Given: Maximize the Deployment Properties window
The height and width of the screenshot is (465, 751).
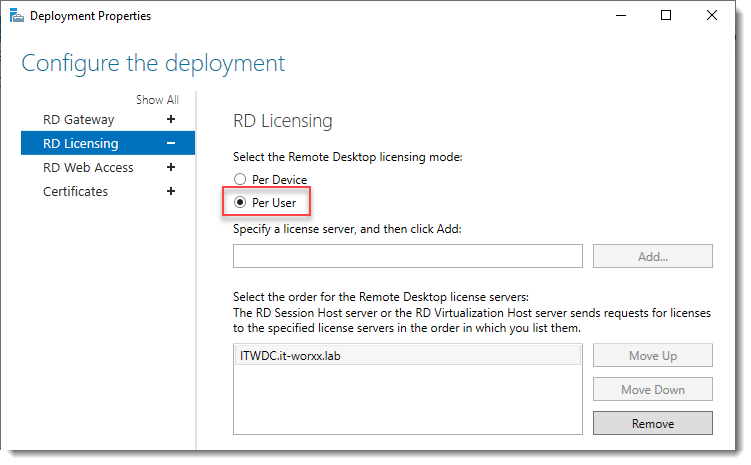Looking at the screenshot, I should [666, 16].
